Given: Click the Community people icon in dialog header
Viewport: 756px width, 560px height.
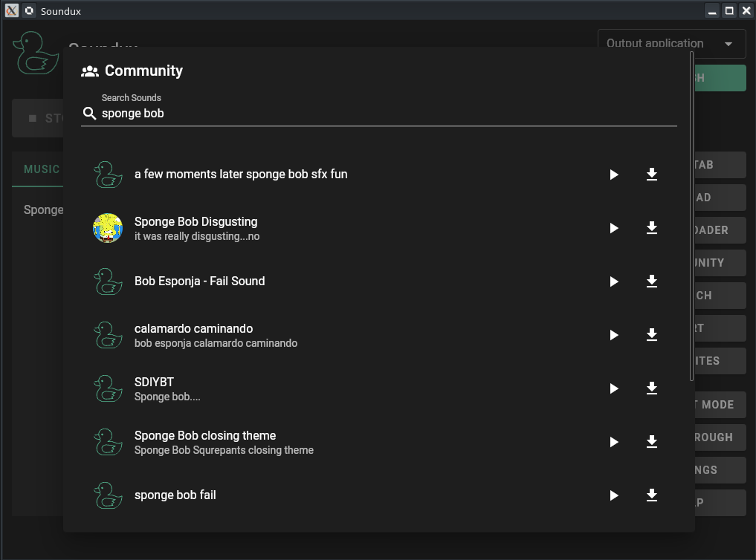Looking at the screenshot, I should pos(90,71).
